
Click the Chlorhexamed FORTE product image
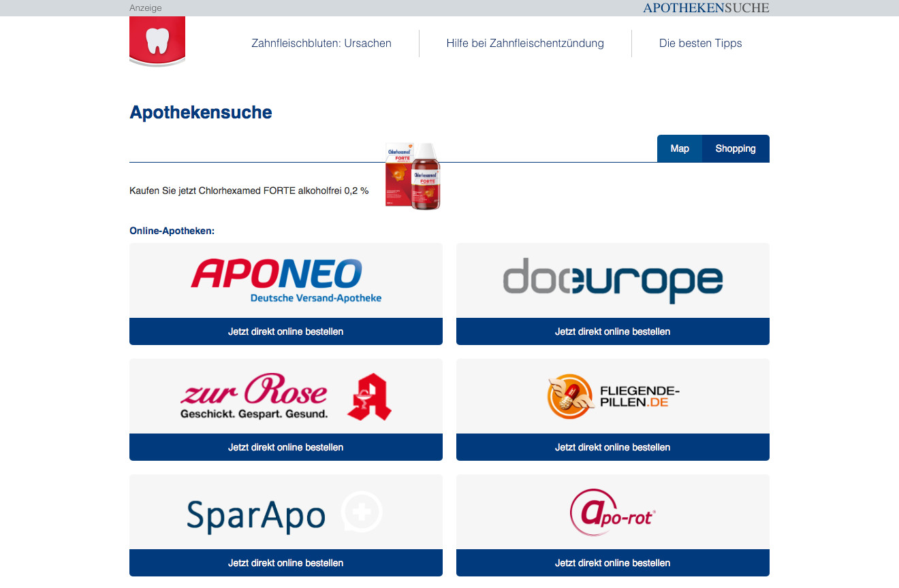pyautogui.click(x=413, y=176)
